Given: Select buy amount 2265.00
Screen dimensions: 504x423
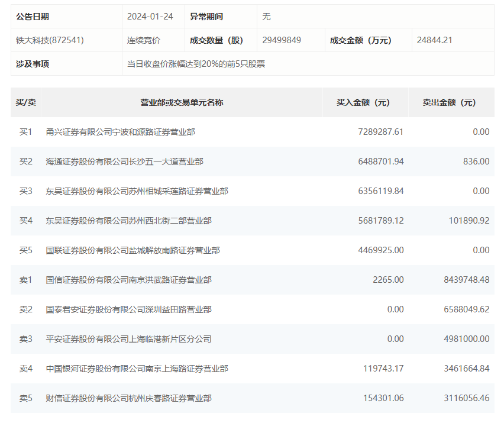Looking at the screenshot, I should pos(388,280).
